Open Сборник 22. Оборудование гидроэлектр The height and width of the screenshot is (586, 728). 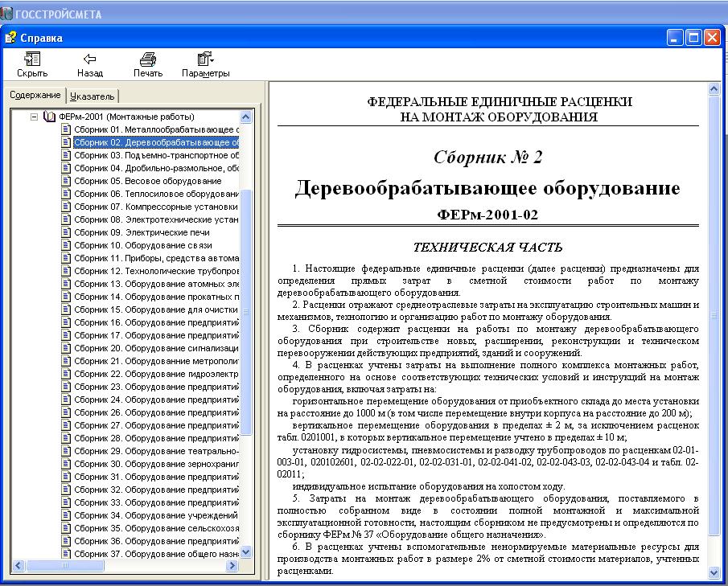click(x=156, y=374)
